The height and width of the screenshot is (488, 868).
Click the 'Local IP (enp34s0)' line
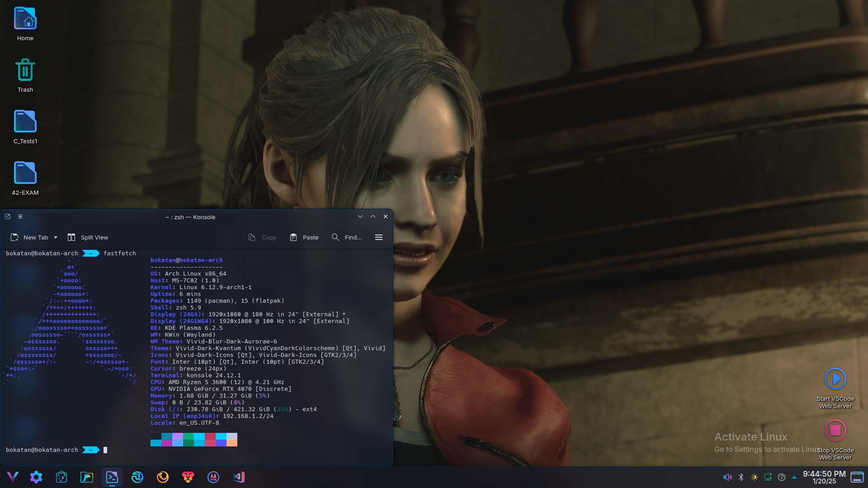[212, 416]
